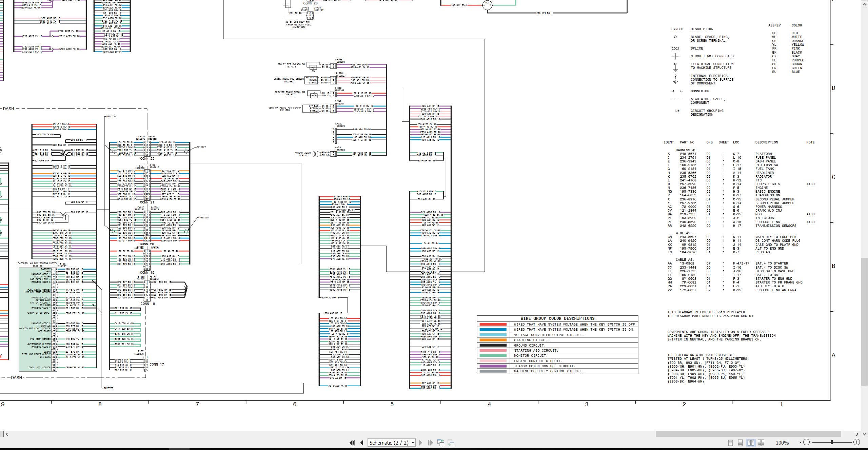Click the 'CONN 20' connector label
The height and width of the screenshot is (450, 868).
[x=147, y=244]
